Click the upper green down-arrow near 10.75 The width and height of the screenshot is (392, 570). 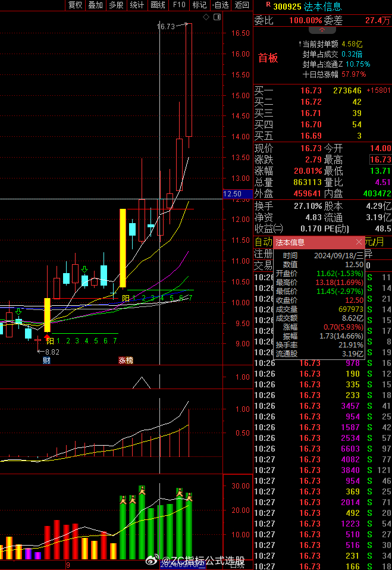(84, 270)
